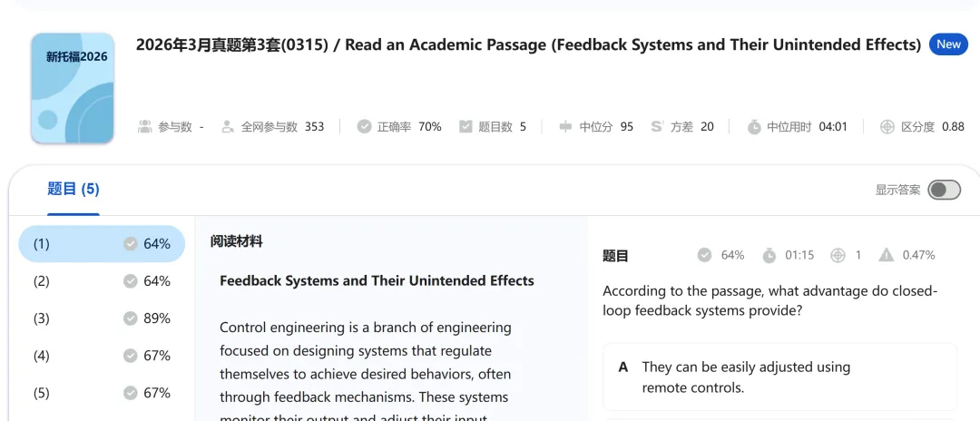Open question (4) in the sidebar
The height and width of the screenshot is (421, 980).
[102, 356]
